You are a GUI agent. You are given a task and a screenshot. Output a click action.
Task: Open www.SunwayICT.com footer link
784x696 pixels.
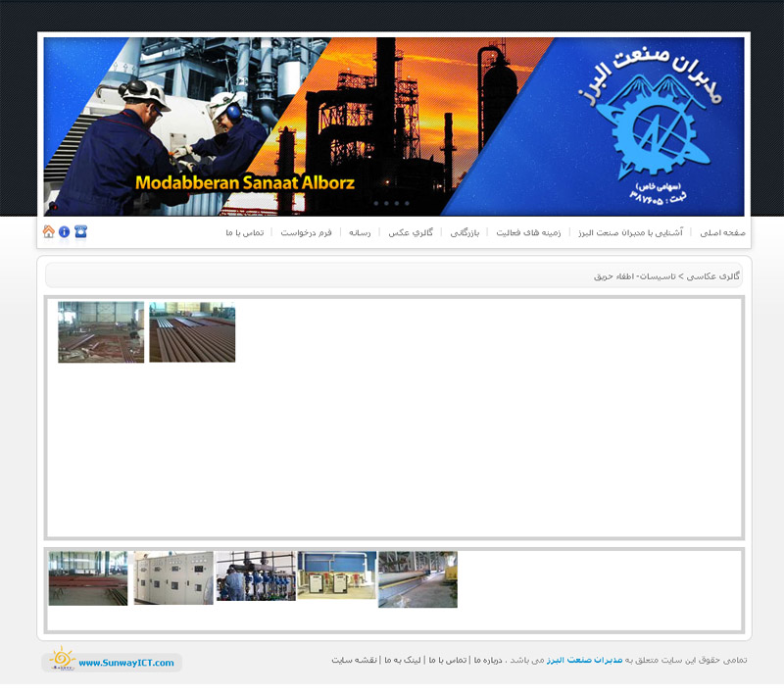click(x=126, y=663)
